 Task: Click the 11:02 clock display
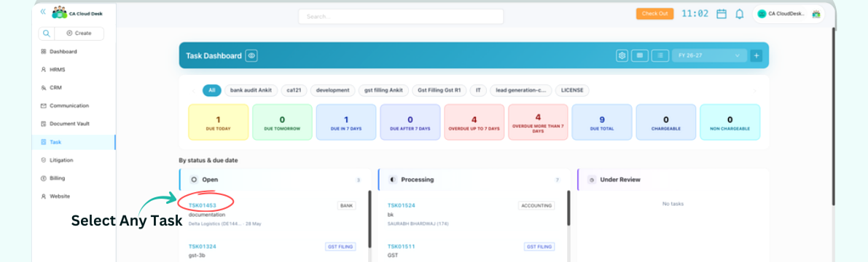(695, 14)
